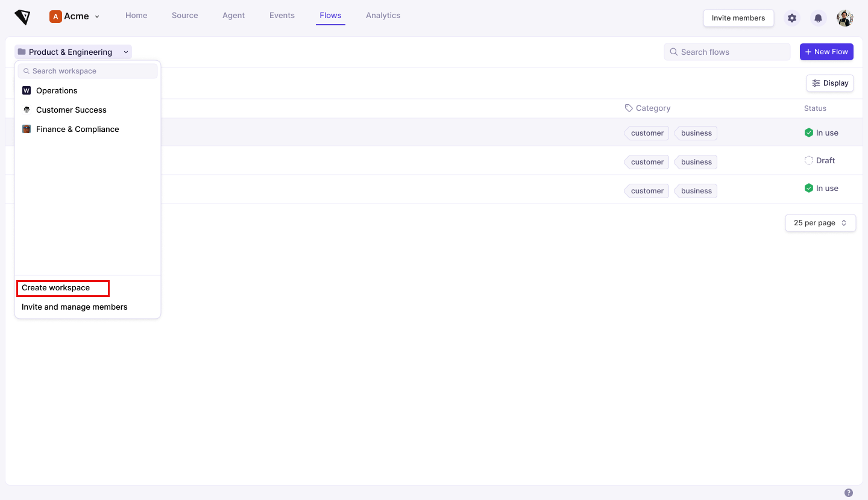This screenshot has height=500, width=868.
Task: Click 'customer' tag in first row
Action: 647,133
